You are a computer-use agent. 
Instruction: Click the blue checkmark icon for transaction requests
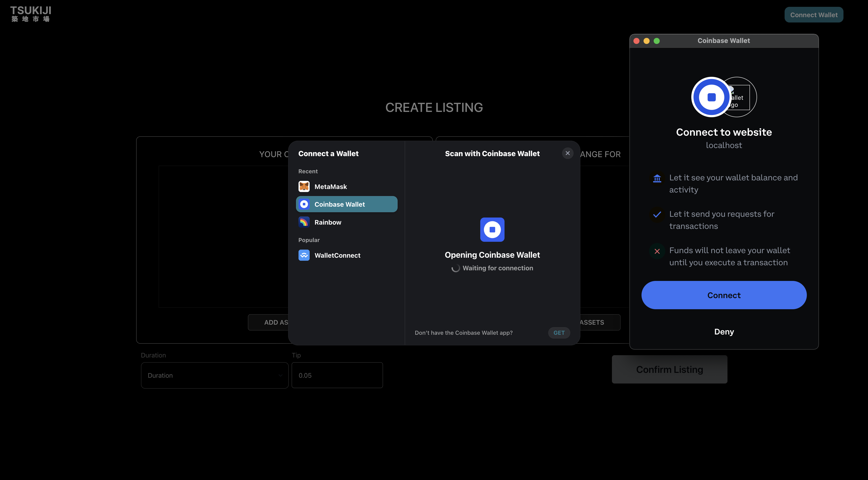(x=657, y=214)
